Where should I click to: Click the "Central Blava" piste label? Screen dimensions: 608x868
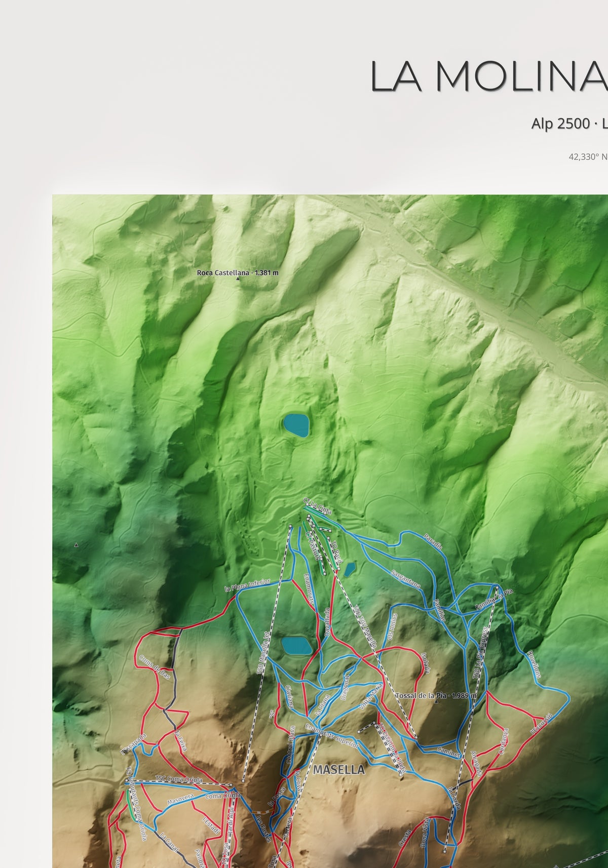tap(290, 745)
